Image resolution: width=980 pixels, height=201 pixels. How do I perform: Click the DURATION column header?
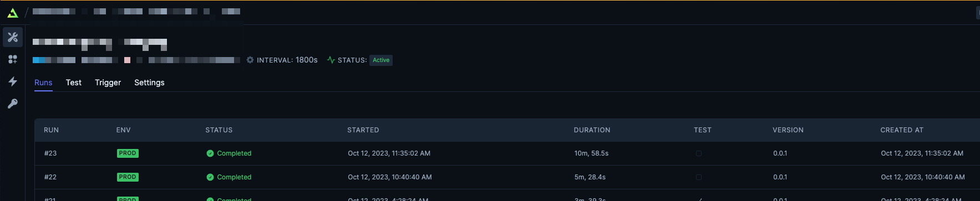click(x=592, y=130)
